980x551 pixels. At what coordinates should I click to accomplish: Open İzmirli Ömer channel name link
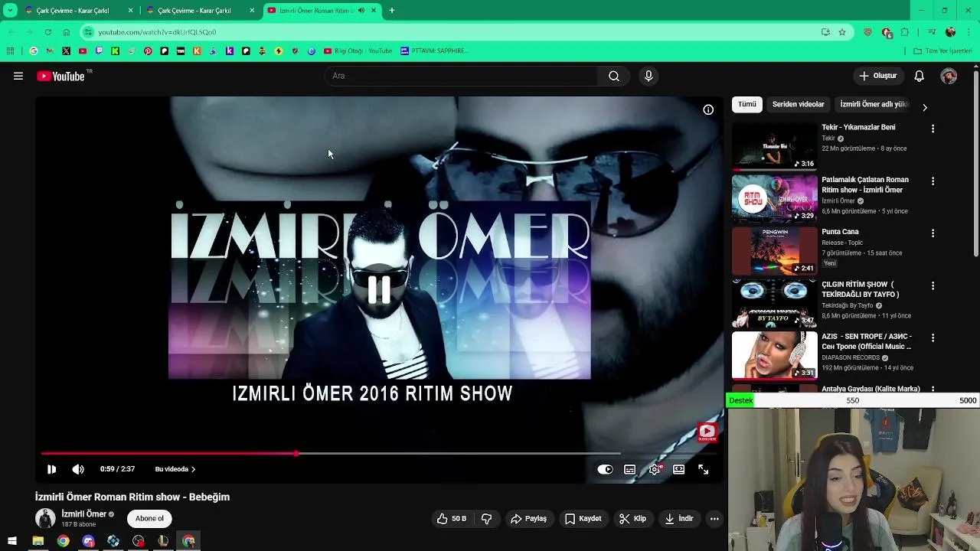coord(83,514)
